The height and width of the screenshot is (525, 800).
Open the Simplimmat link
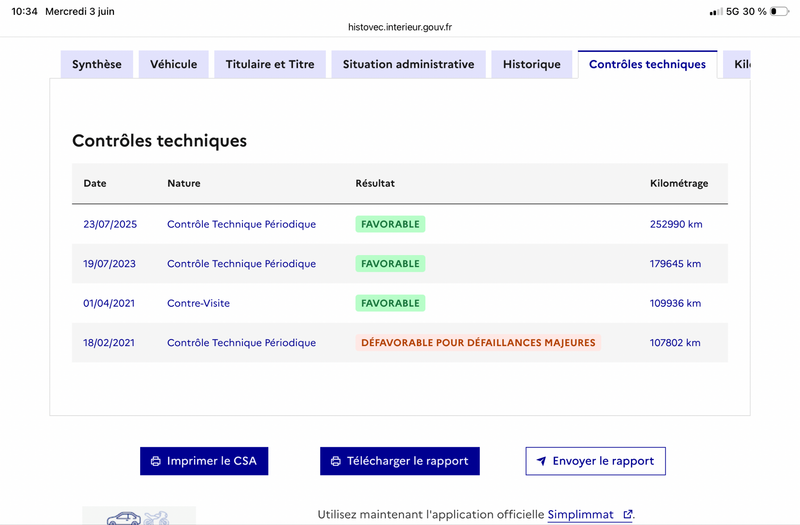[581, 514]
